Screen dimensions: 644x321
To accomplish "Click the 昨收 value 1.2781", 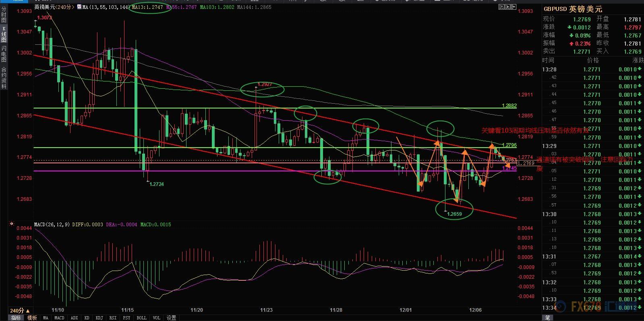I will [632, 44].
